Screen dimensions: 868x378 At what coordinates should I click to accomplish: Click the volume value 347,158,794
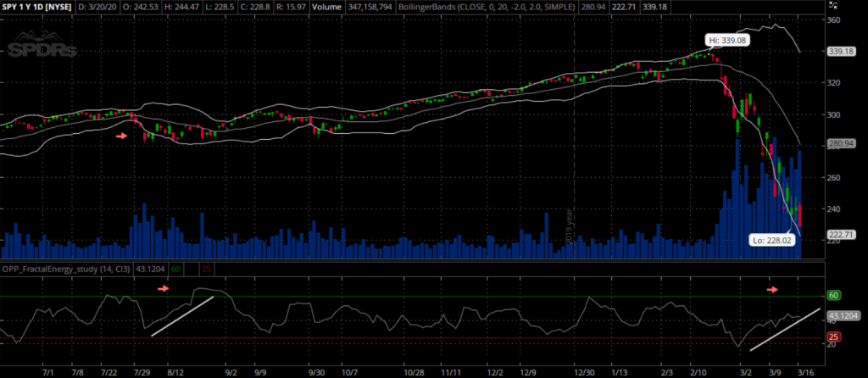point(371,8)
